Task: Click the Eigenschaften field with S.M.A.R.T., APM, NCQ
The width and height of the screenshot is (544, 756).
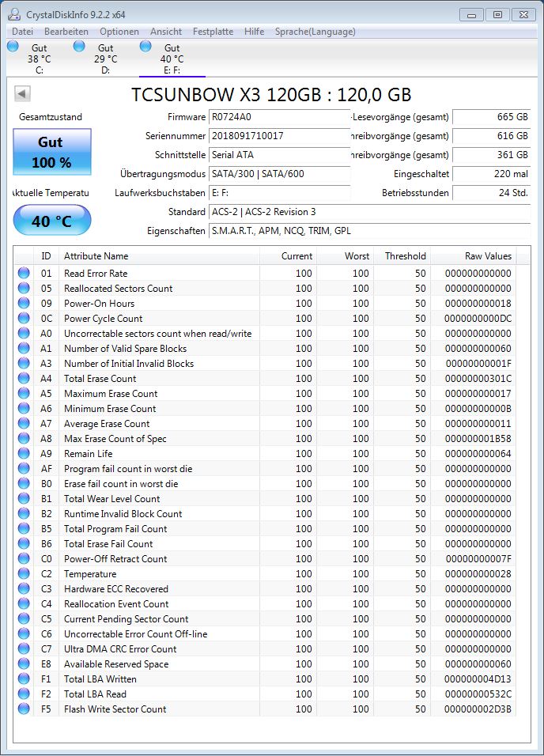Action: [369, 231]
